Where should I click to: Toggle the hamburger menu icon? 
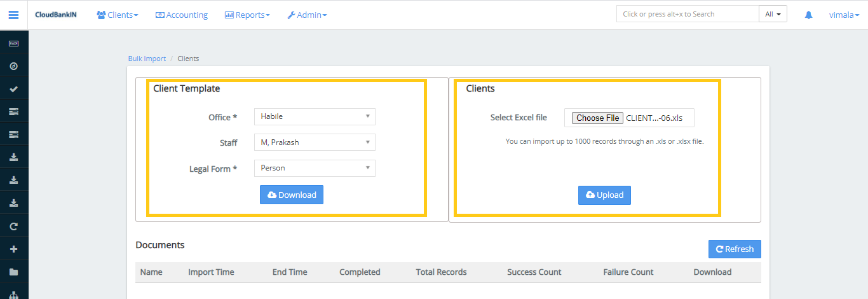pos(13,15)
